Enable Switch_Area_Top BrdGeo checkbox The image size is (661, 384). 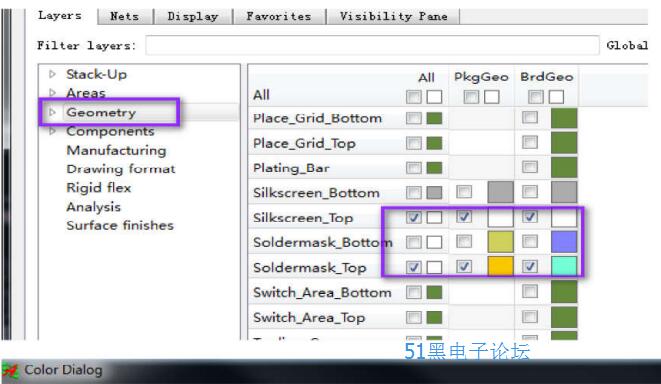coord(529,317)
